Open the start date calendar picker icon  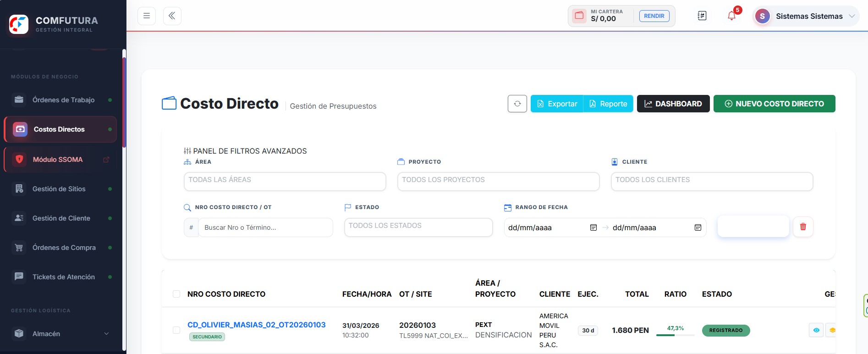(x=593, y=227)
